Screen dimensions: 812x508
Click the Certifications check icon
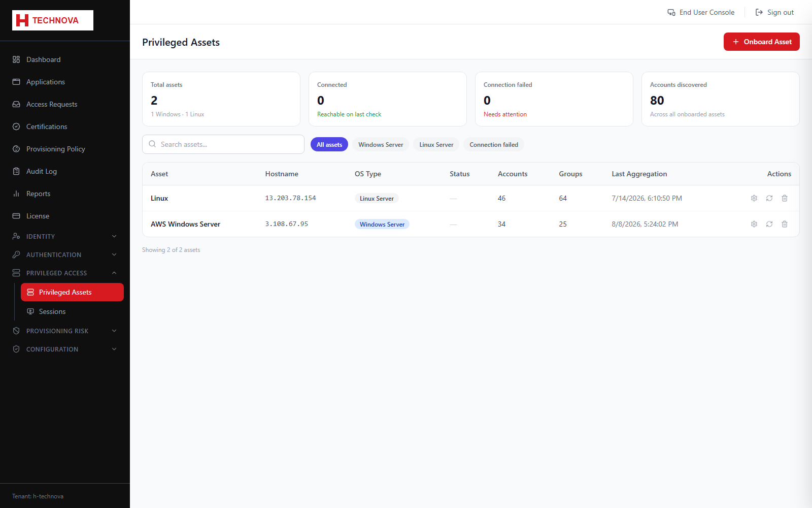16,126
